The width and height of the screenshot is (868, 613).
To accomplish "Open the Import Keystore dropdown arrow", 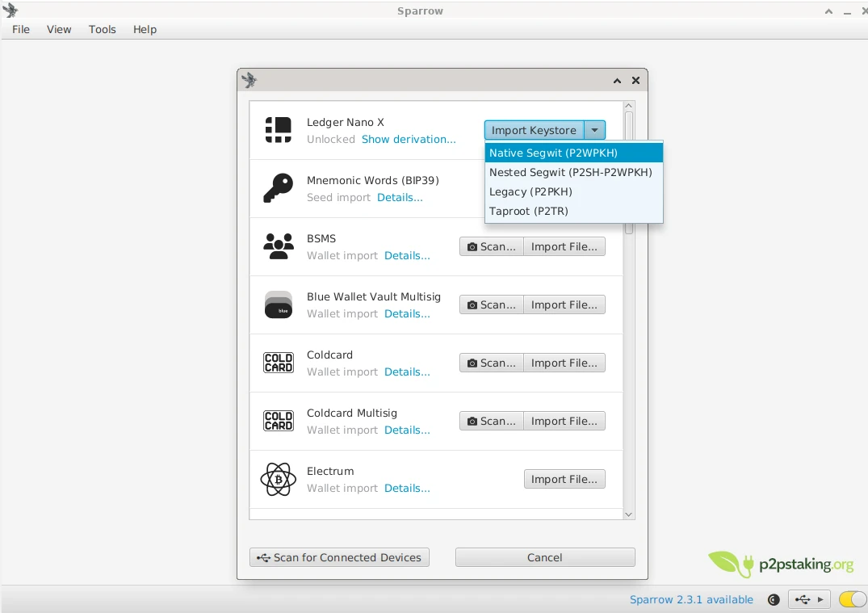I will [595, 129].
